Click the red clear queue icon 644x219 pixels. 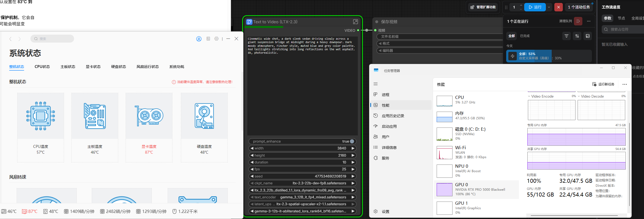[578, 21]
